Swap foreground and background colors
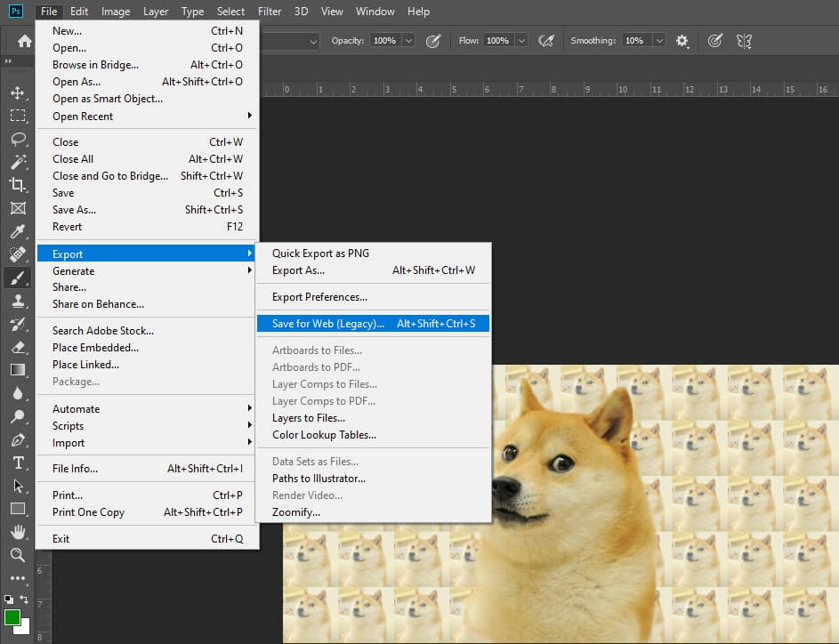839x644 pixels. click(x=24, y=599)
